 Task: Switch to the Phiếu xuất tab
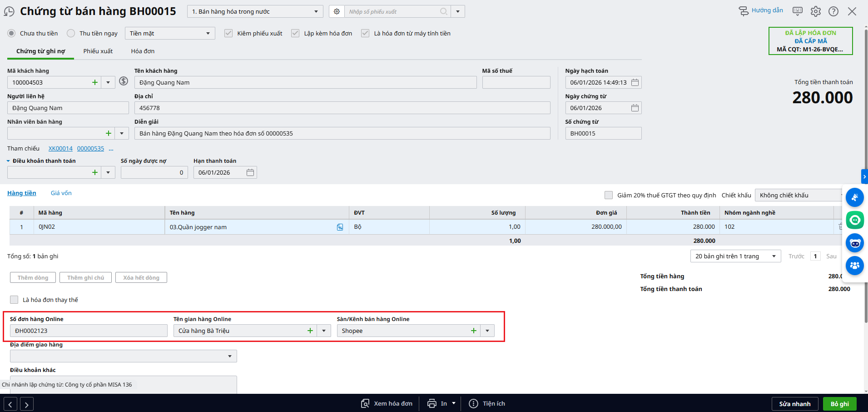pyautogui.click(x=98, y=51)
